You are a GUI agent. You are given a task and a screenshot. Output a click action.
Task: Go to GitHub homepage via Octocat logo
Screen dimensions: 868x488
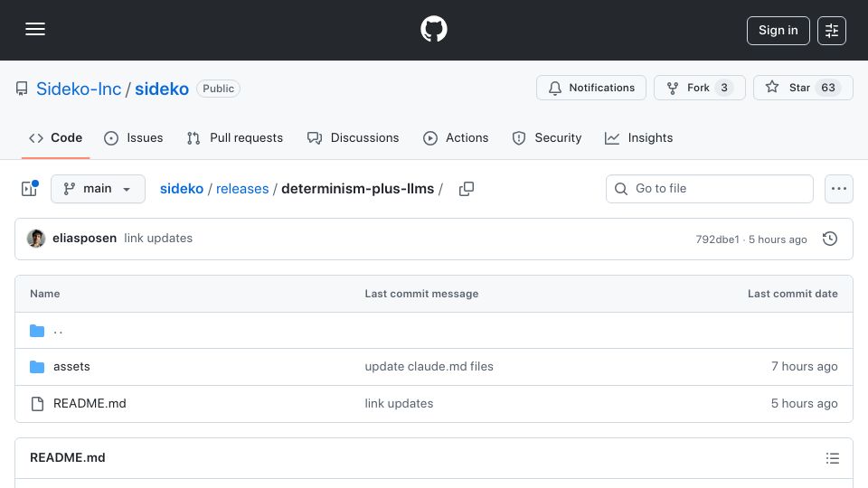[433, 29]
